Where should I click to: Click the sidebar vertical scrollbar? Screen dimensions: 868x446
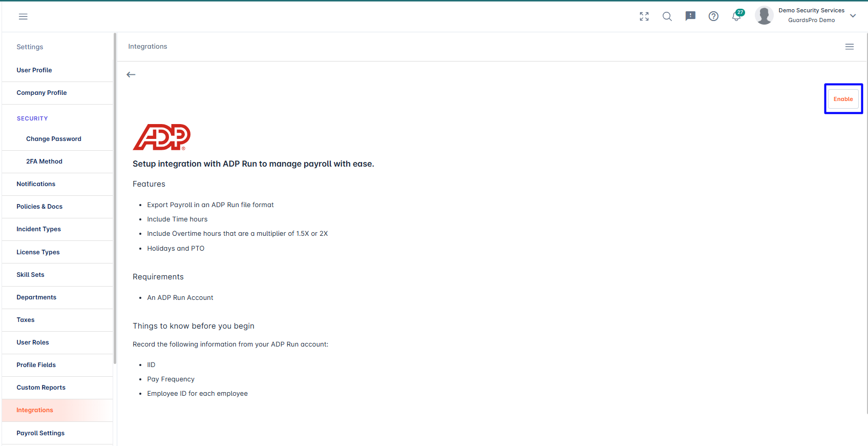point(115,198)
